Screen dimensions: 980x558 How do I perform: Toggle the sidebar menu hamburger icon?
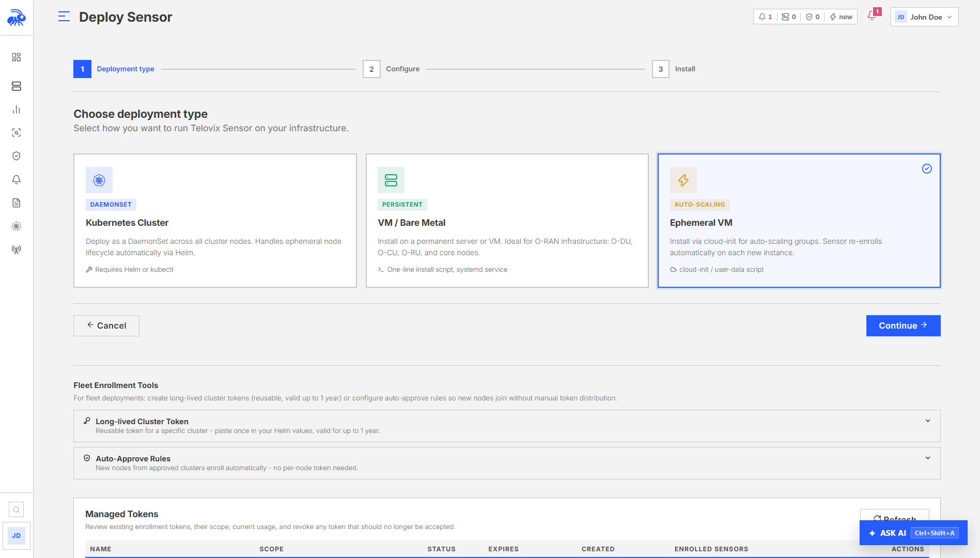tap(64, 17)
